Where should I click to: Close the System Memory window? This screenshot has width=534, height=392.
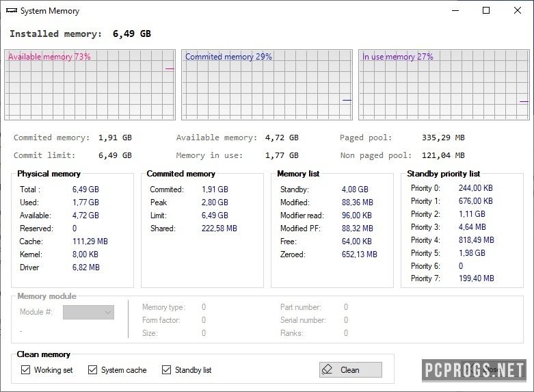coord(518,10)
